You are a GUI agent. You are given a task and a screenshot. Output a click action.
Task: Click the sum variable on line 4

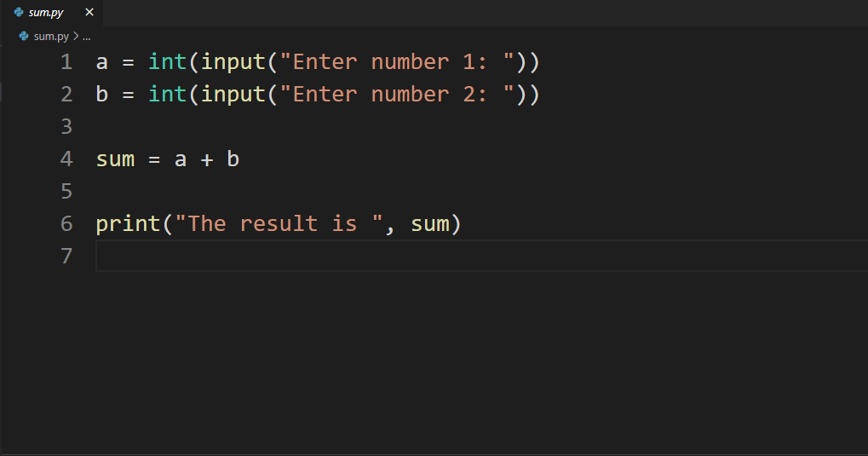click(x=115, y=159)
